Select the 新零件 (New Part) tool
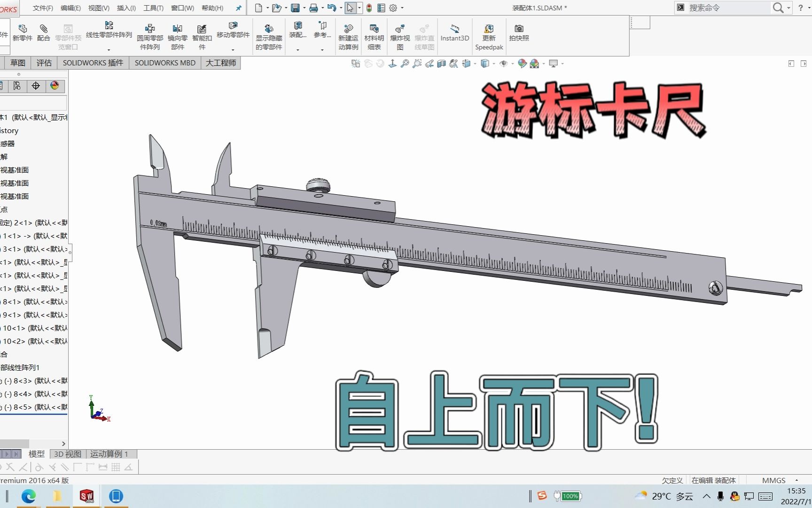Viewport: 812px width, 508px height. (x=23, y=33)
